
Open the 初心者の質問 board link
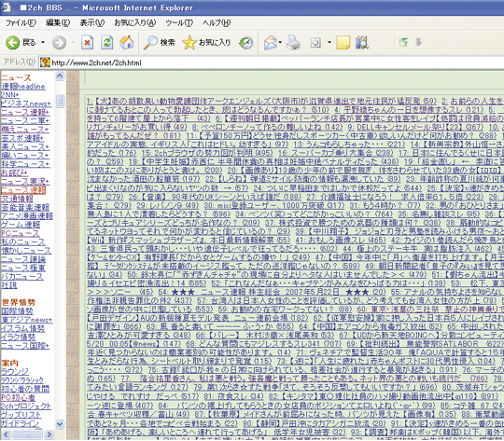25,389
